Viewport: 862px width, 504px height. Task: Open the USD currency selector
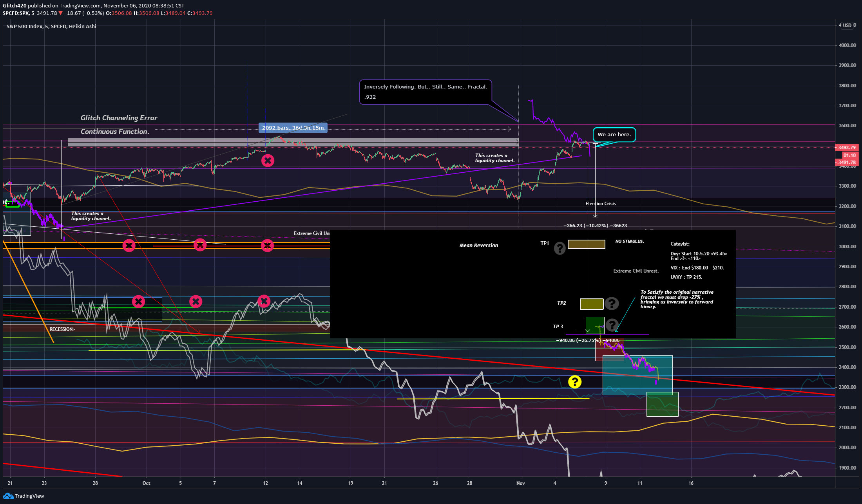(847, 25)
